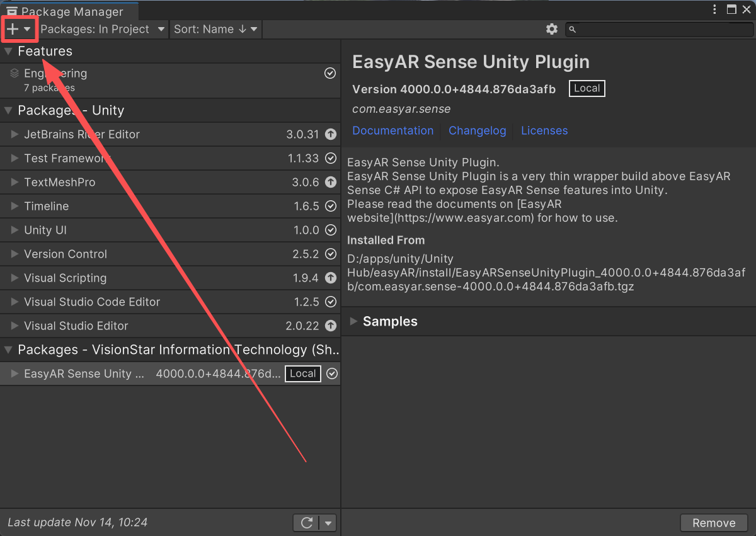Click Visual Scripting version 1.9.4

click(x=306, y=278)
